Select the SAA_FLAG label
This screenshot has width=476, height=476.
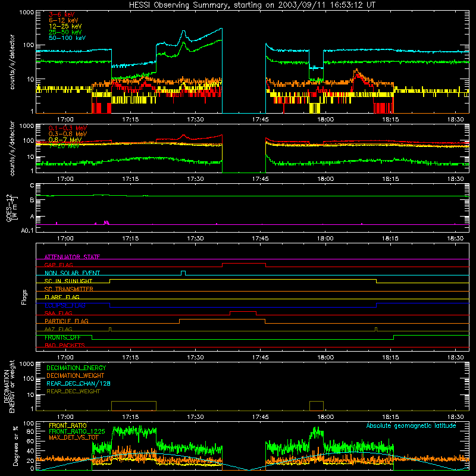click(58, 313)
